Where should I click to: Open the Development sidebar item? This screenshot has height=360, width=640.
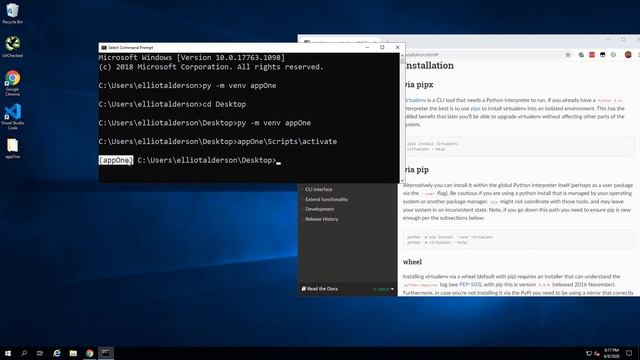click(320, 209)
